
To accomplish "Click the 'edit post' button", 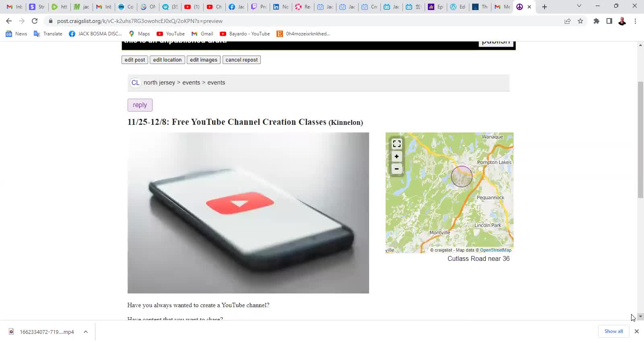I will [135, 60].
